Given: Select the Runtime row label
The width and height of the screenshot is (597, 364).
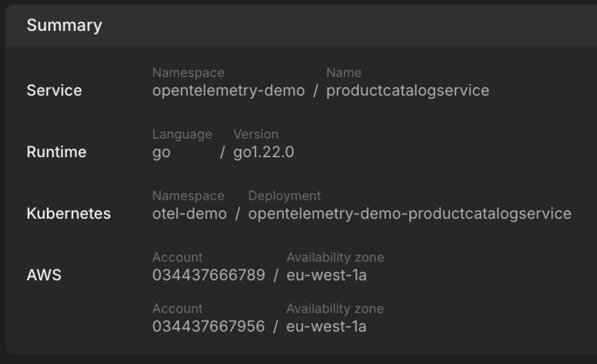Looking at the screenshot, I should point(57,152).
